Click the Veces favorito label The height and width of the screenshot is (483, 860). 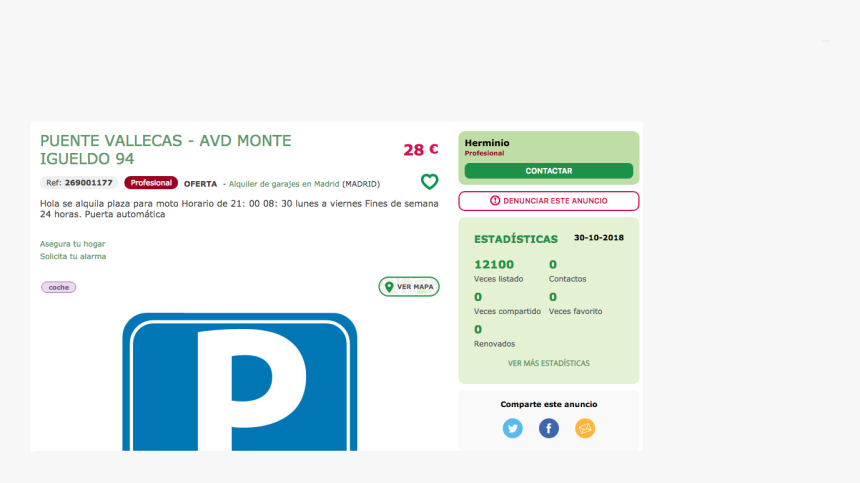coord(575,311)
